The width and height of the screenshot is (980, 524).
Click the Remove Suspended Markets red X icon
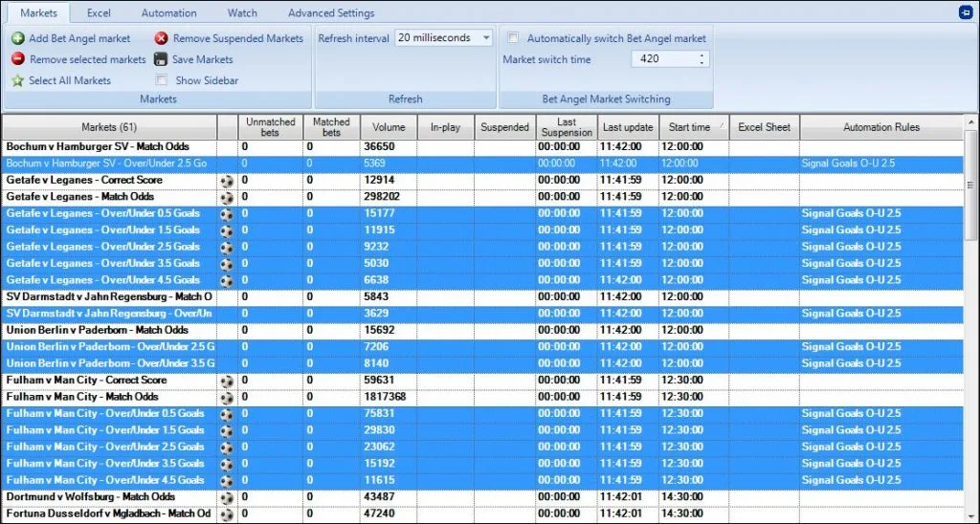coord(161,38)
